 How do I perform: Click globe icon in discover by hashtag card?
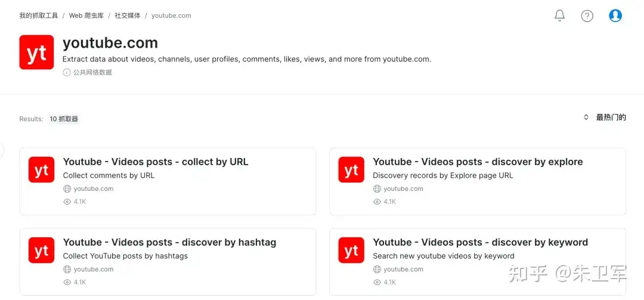(67, 269)
